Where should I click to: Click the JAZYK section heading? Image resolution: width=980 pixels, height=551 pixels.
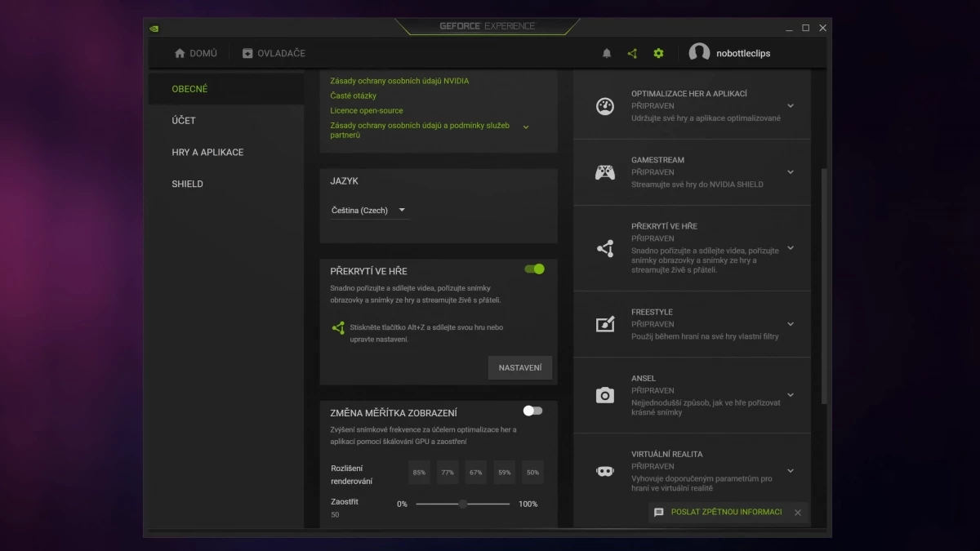click(x=344, y=181)
